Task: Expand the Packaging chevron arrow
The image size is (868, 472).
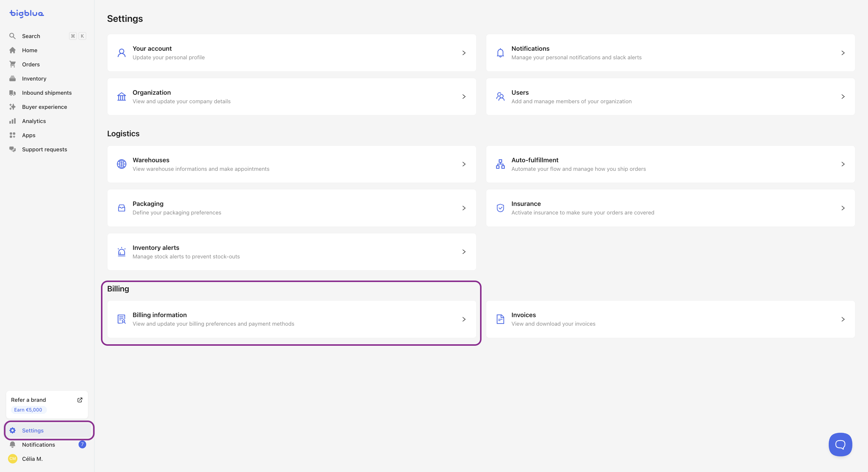Action: click(x=464, y=208)
